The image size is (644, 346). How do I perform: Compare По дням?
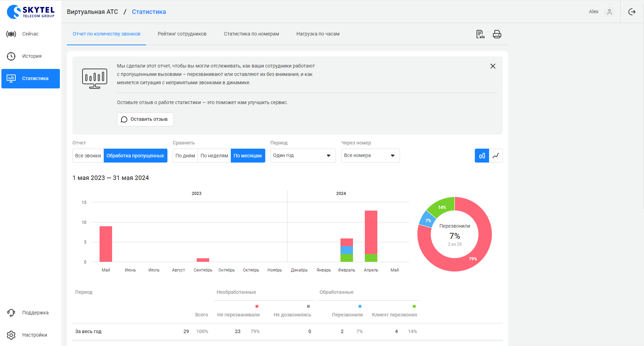(185, 156)
